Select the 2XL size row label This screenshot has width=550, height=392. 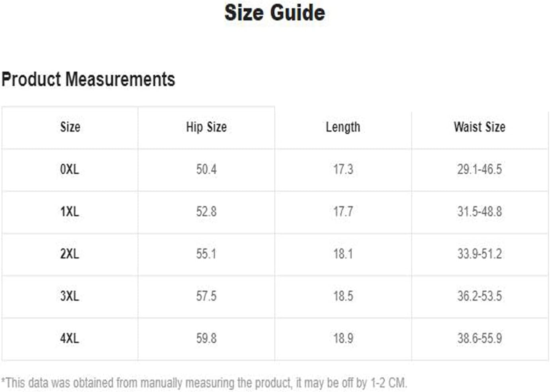(70, 254)
